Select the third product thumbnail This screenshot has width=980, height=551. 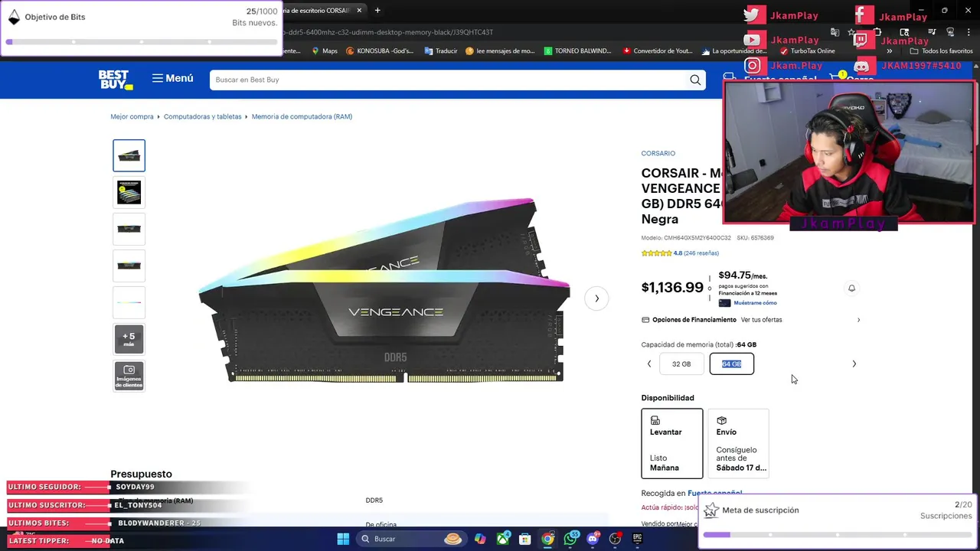[x=129, y=229]
